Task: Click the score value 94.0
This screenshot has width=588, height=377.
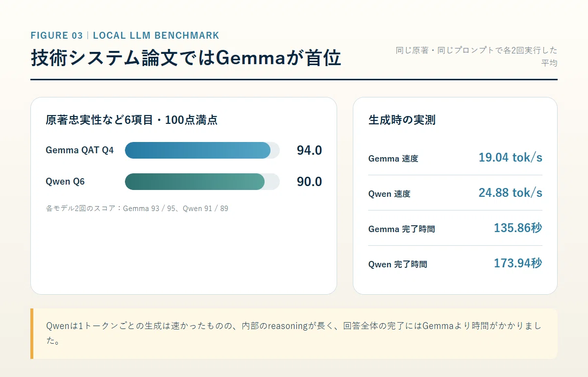Action: click(x=309, y=150)
